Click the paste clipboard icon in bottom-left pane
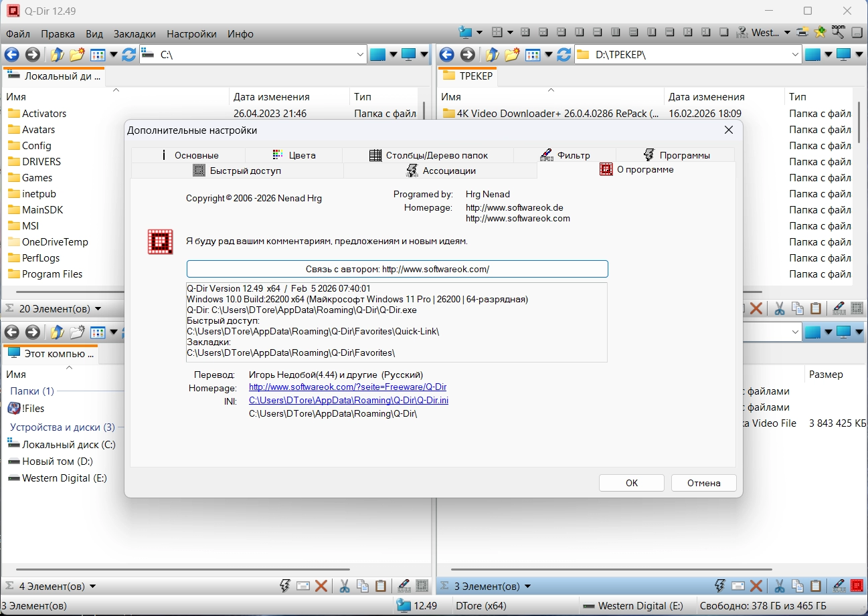The height and width of the screenshot is (616, 868). coord(381,587)
